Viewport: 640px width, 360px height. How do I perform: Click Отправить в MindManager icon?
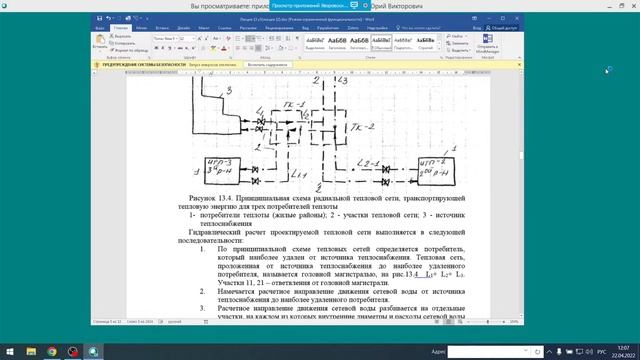click(x=487, y=44)
